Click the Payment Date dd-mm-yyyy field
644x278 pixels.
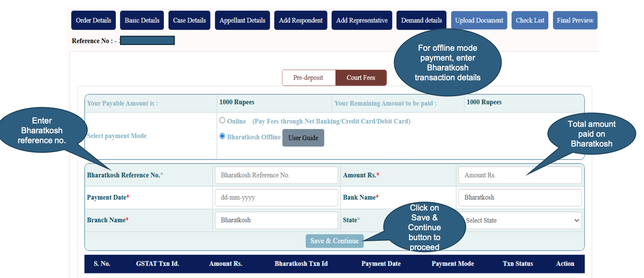[276, 197]
